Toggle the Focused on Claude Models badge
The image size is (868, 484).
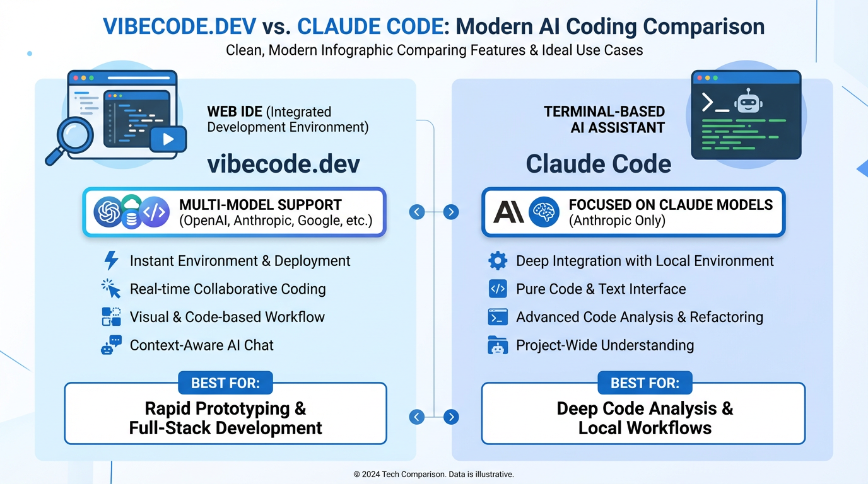[633, 212]
